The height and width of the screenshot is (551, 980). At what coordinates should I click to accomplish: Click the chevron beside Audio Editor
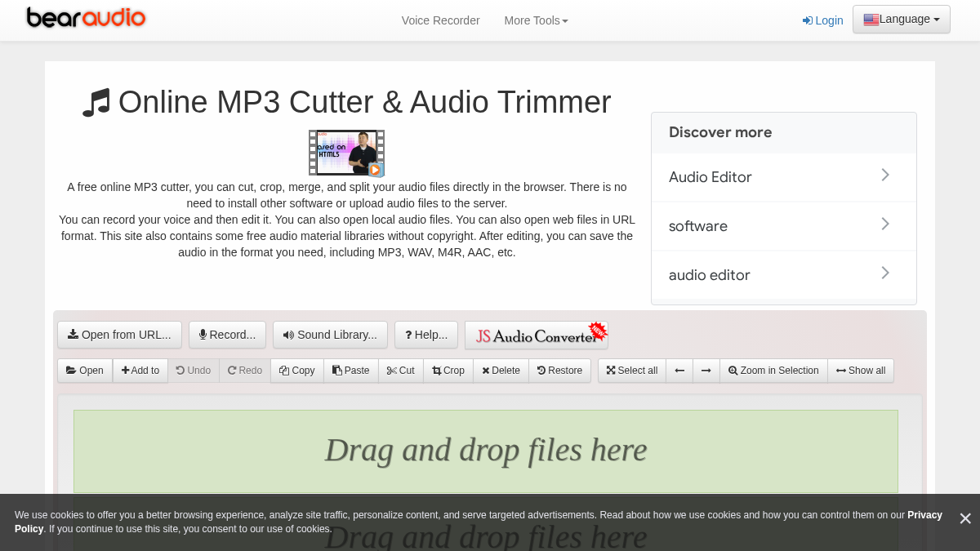pos(885,175)
